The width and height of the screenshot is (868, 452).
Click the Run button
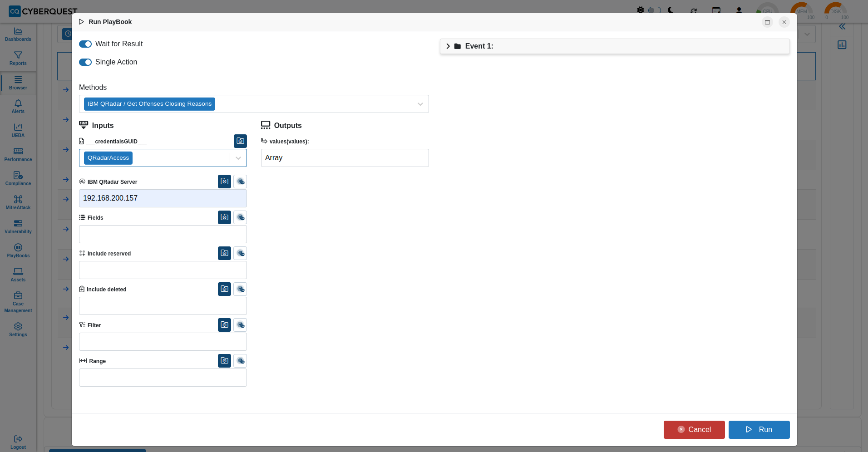pos(759,430)
